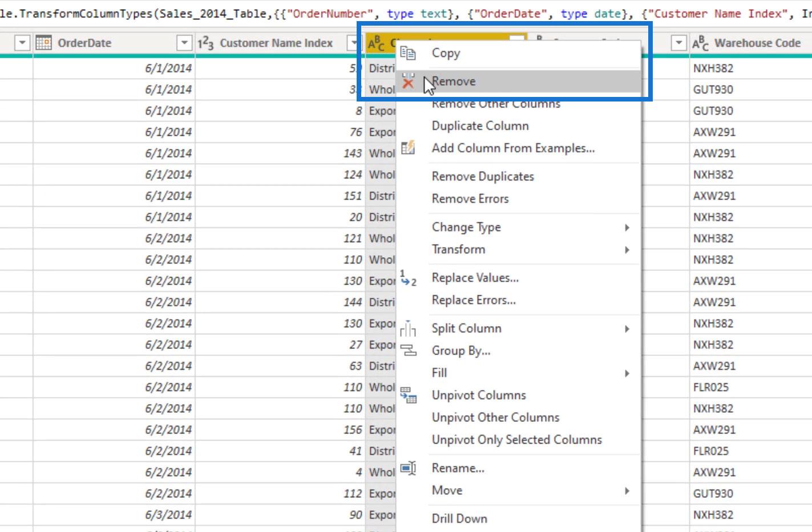Click the ABC type icon of the highlighted column
Screen dimensions: 812x532
point(377,43)
